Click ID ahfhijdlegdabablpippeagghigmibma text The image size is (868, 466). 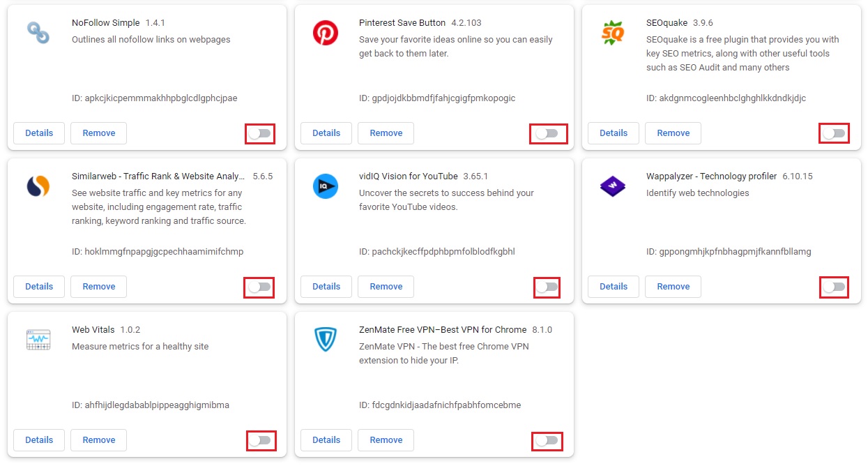coord(151,405)
